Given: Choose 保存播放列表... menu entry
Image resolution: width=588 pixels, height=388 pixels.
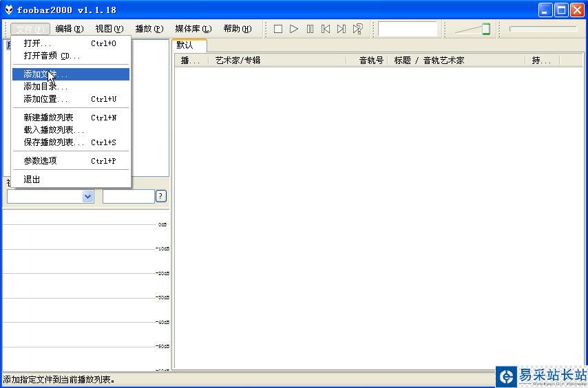Looking at the screenshot, I should (71, 142).
